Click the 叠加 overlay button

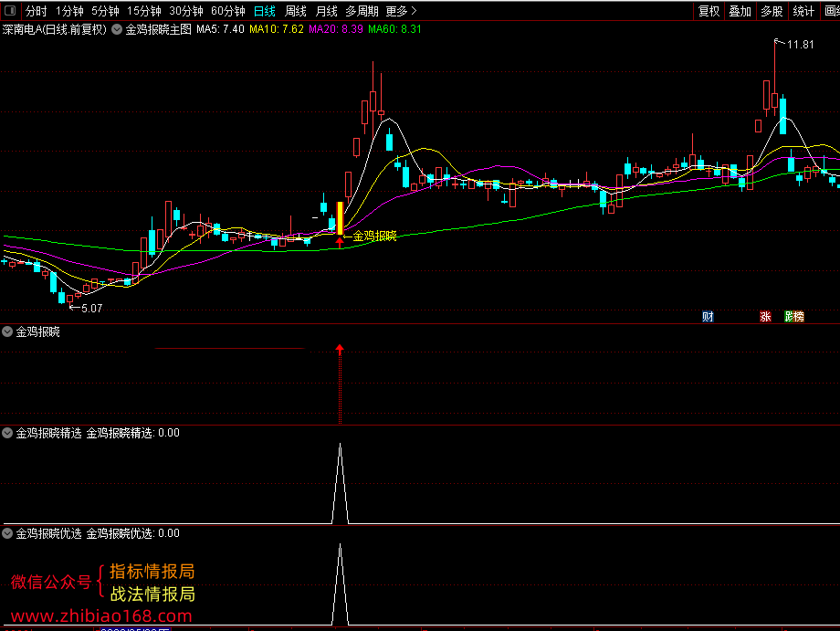(x=740, y=11)
